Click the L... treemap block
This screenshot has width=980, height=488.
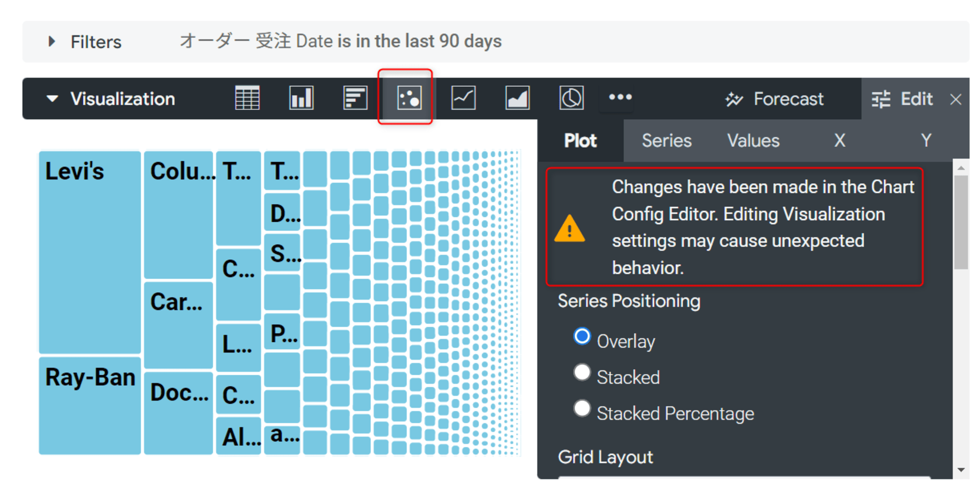click(239, 347)
